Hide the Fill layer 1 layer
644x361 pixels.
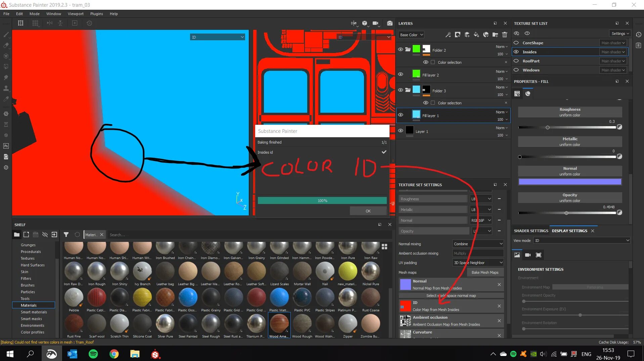tap(401, 115)
